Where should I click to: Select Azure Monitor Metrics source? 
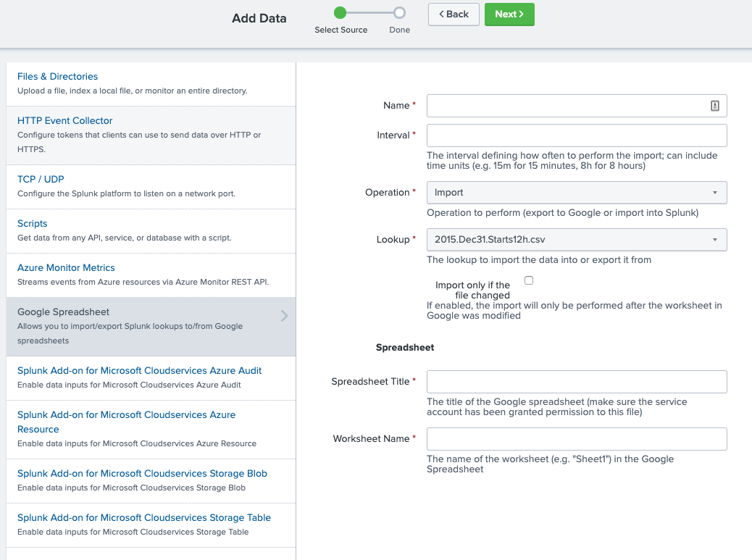click(x=66, y=267)
